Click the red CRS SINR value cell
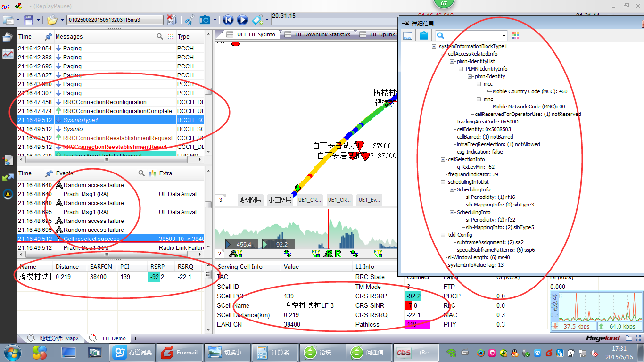Viewport: 644px width, 362px height. [409, 305]
